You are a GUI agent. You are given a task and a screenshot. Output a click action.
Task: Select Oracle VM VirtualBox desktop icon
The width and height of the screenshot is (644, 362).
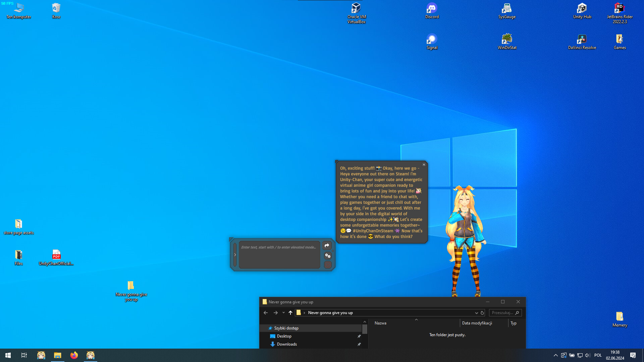point(357,13)
